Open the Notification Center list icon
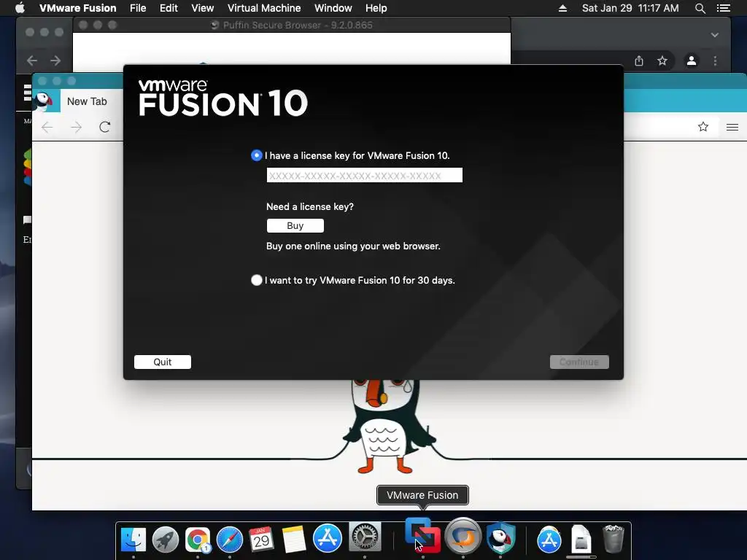 (724, 8)
